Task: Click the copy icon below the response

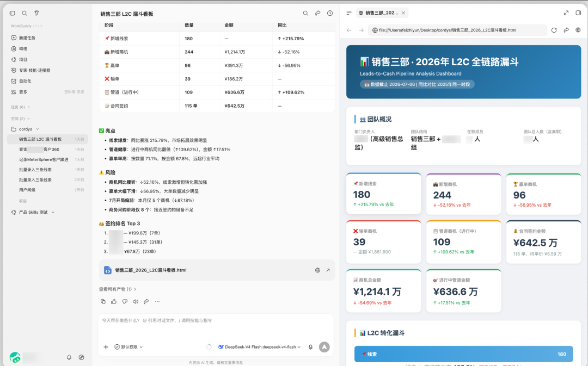Action: pos(103,302)
